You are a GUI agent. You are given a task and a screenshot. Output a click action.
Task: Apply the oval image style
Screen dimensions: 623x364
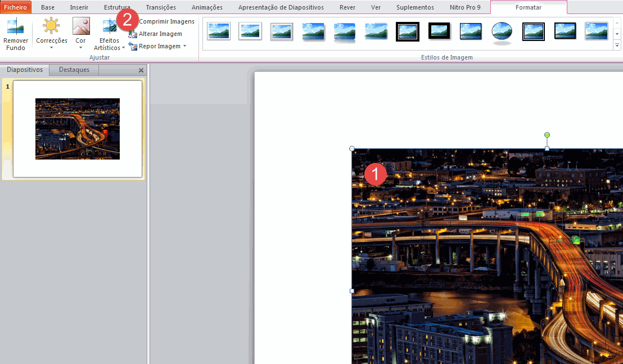[x=502, y=31]
